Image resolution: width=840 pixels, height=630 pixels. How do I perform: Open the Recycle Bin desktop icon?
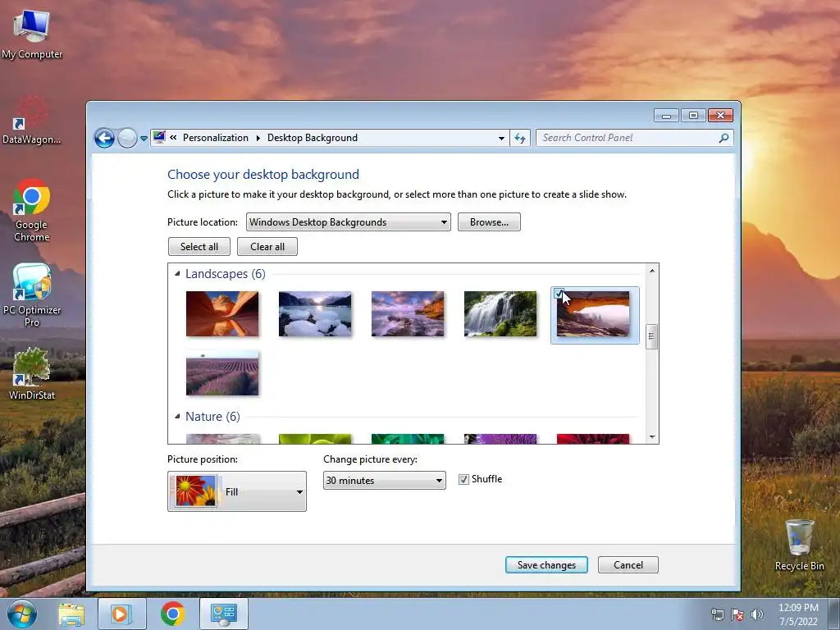tap(799, 545)
